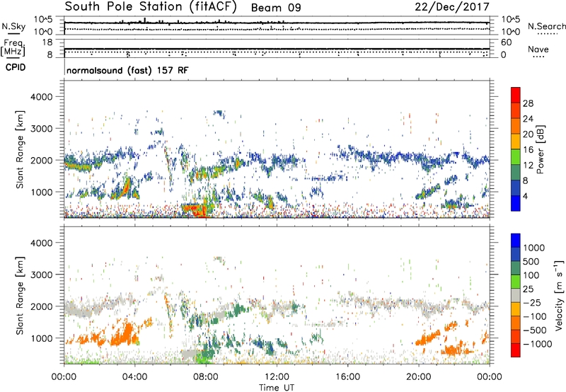The height and width of the screenshot is (392, 566).
Task: Click the '2000' tick on Power panel
Action: pos(41,160)
